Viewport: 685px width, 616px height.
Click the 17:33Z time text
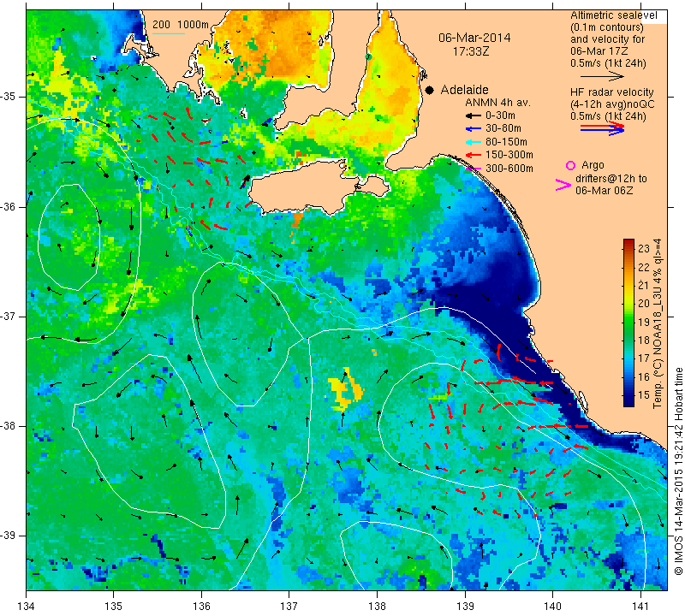(x=470, y=51)
